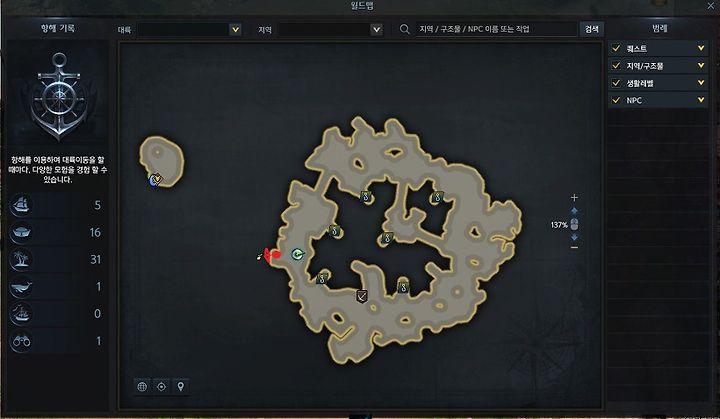Viewport: 720px width, 419px height.
Task: Click the globe world-view icon below the map
Action: pyautogui.click(x=142, y=387)
